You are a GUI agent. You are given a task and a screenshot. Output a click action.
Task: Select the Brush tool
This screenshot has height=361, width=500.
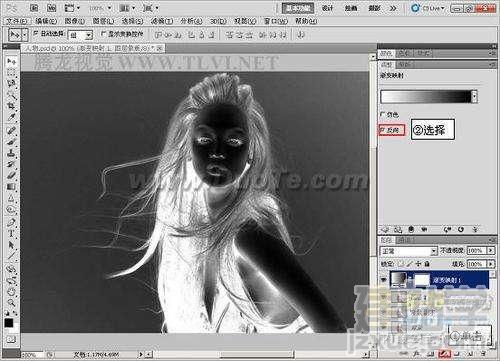click(x=11, y=142)
